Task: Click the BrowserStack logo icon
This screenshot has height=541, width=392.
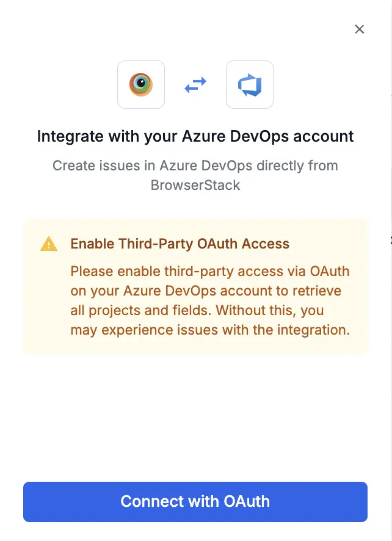Action: (141, 85)
